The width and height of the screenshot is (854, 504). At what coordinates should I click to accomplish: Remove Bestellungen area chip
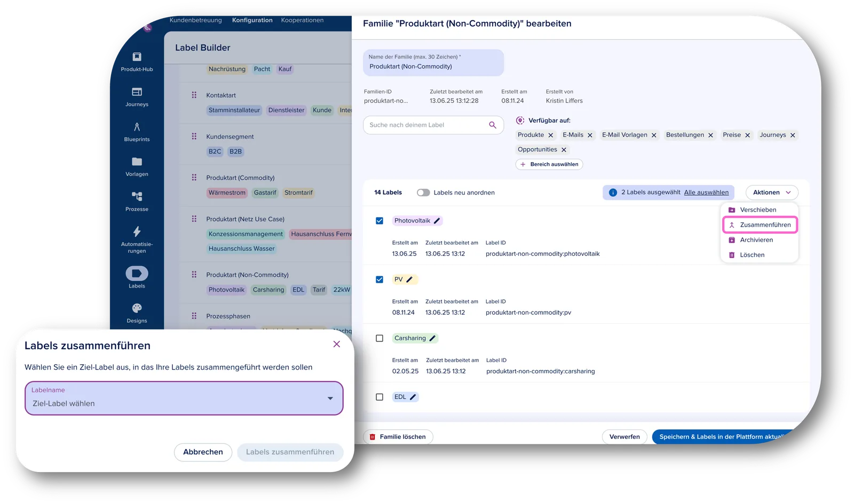(x=710, y=135)
